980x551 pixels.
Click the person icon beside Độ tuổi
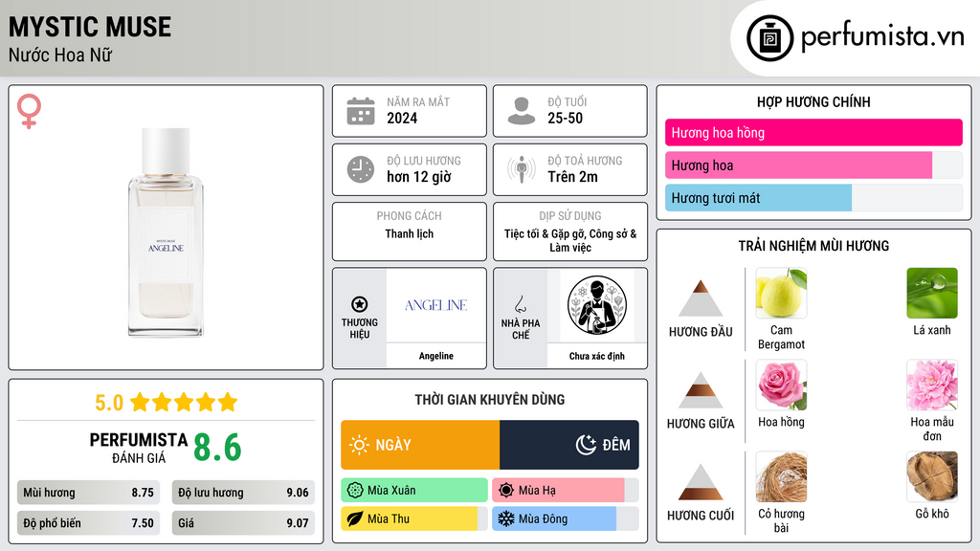tap(522, 111)
